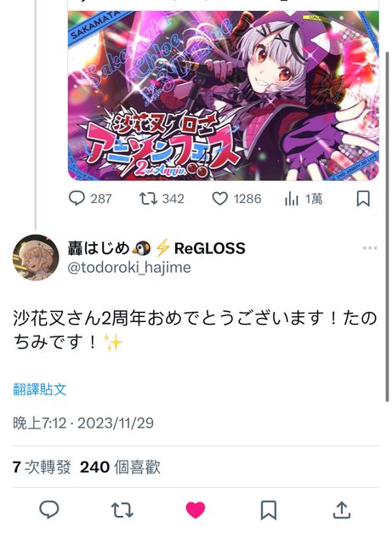
Task: Toggle the bottom bookmark icon for this tweet
Action: click(x=269, y=510)
